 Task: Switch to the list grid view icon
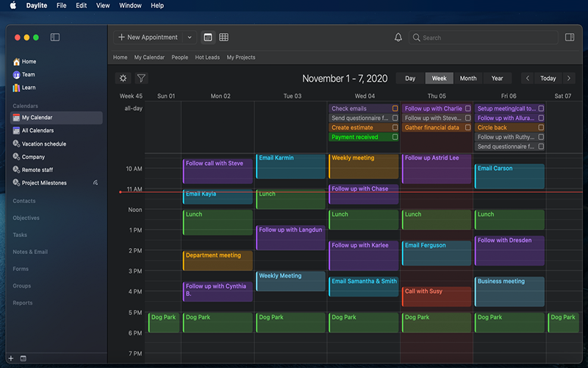coord(224,38)
